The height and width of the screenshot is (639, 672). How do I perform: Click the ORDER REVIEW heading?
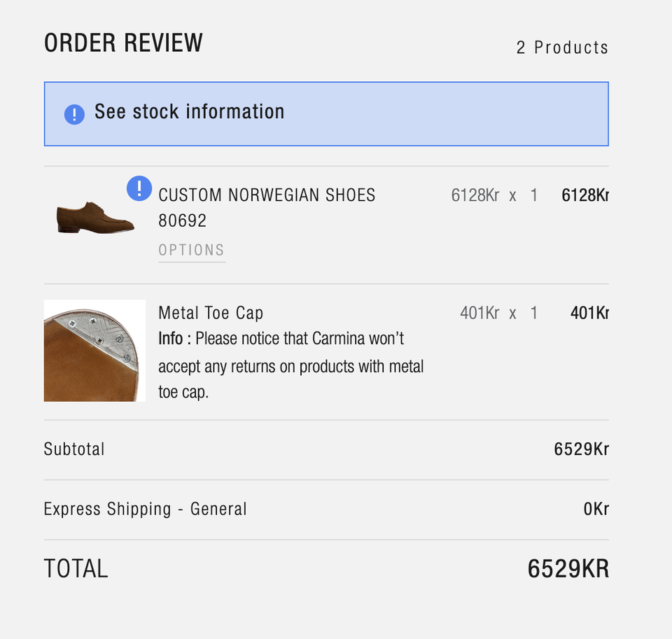point(123,43)
